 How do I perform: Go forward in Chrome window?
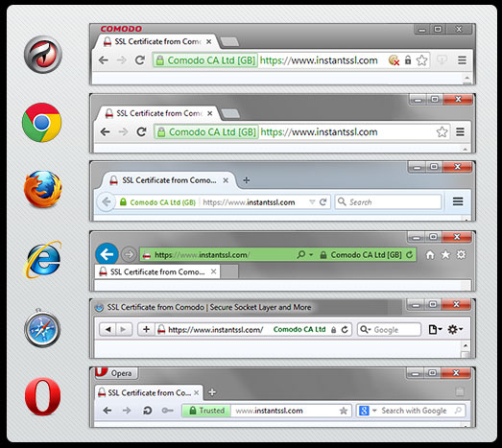click(123, 131)
